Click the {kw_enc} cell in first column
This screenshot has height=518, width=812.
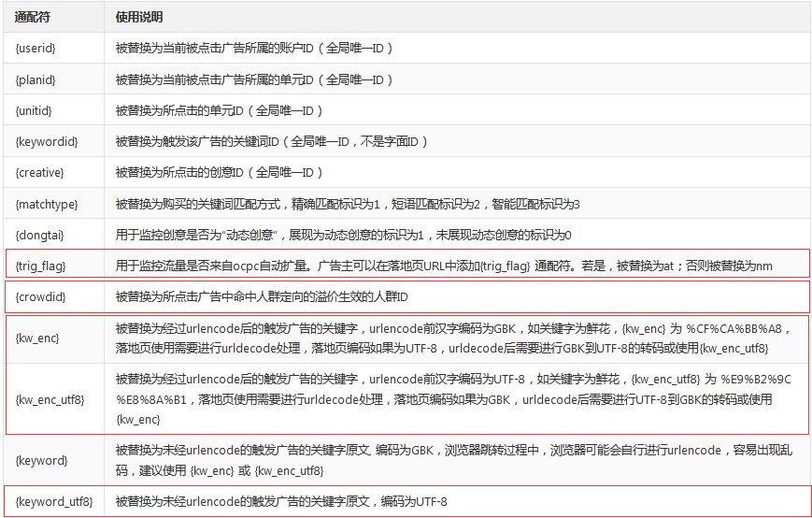[x=37, y=337]
